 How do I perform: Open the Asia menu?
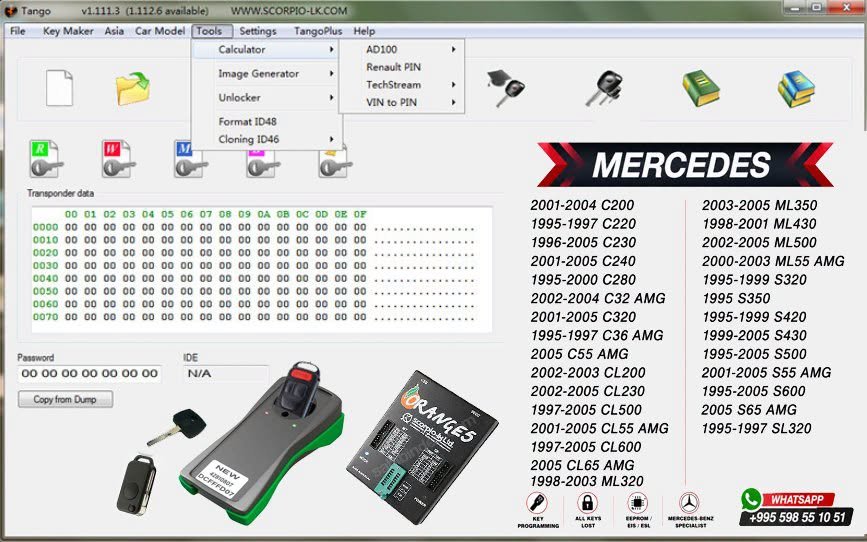(x=114, y=31)
